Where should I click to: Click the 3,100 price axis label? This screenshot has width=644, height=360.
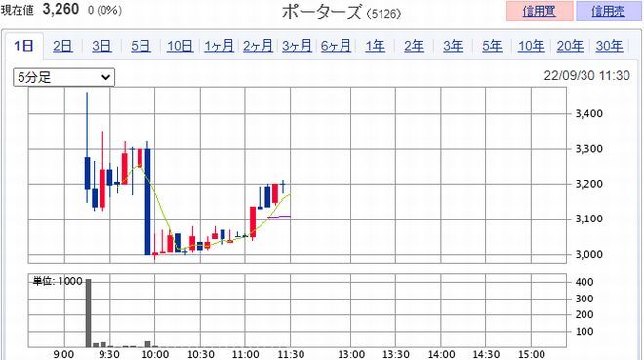tap(589, 219)
